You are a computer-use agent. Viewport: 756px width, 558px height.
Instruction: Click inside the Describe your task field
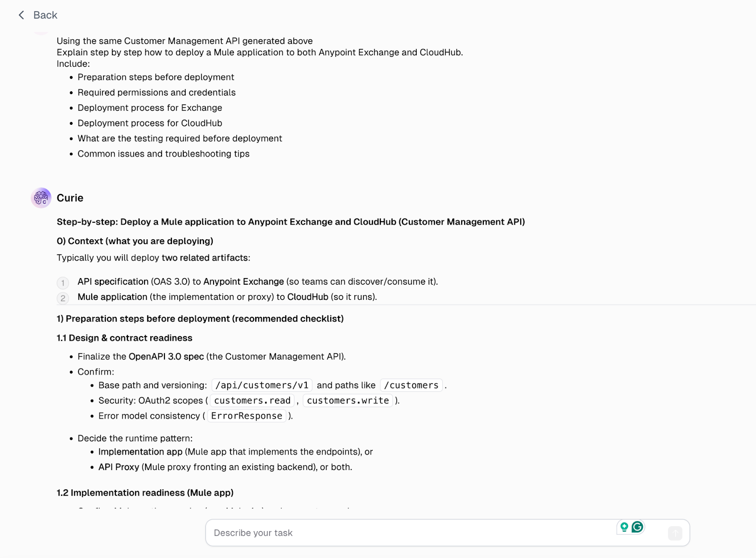point(331,532)
